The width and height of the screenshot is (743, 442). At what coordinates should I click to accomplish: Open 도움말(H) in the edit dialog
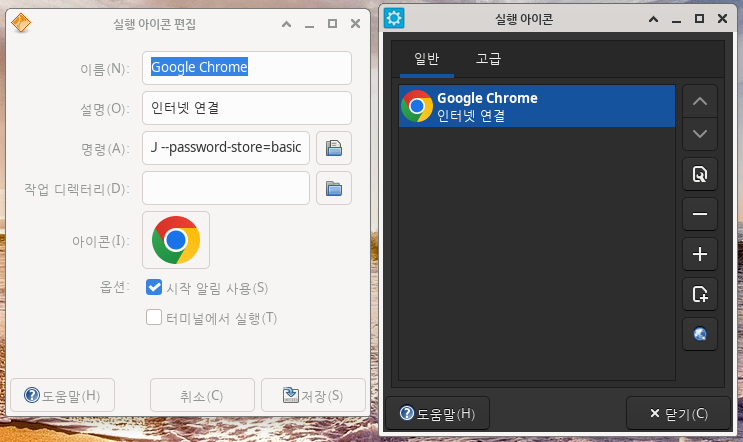[63, 395]
